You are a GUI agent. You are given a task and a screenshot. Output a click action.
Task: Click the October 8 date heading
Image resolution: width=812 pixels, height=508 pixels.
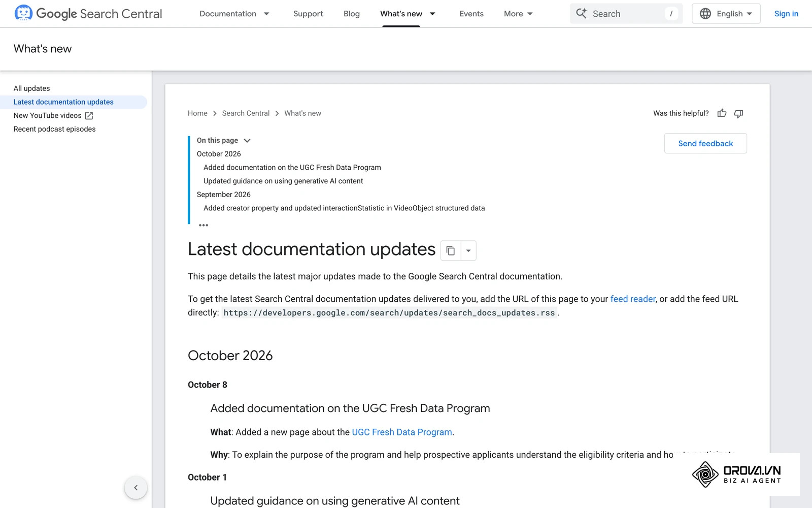[x=208, y=385]
